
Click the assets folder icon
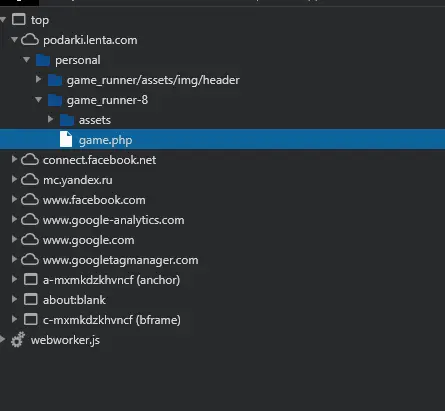click(x=67, y=120)
